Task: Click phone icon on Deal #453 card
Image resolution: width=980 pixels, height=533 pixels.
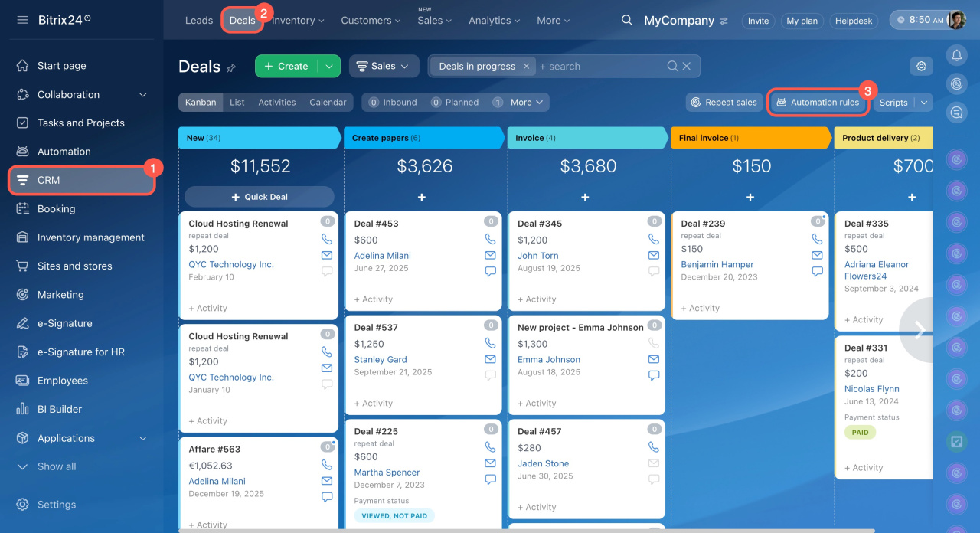Action: point(491,240)
